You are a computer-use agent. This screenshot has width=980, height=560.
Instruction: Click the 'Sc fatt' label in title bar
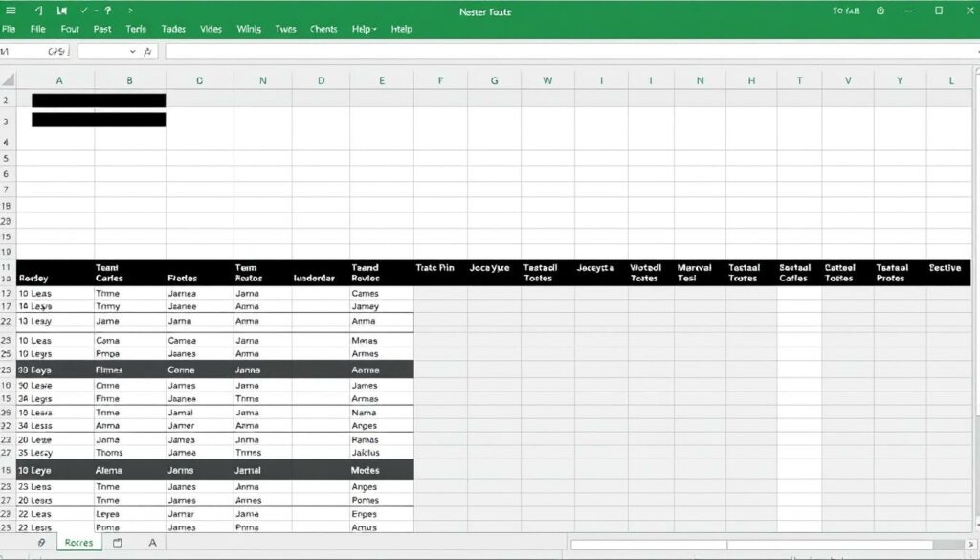[x=846, y=11]
